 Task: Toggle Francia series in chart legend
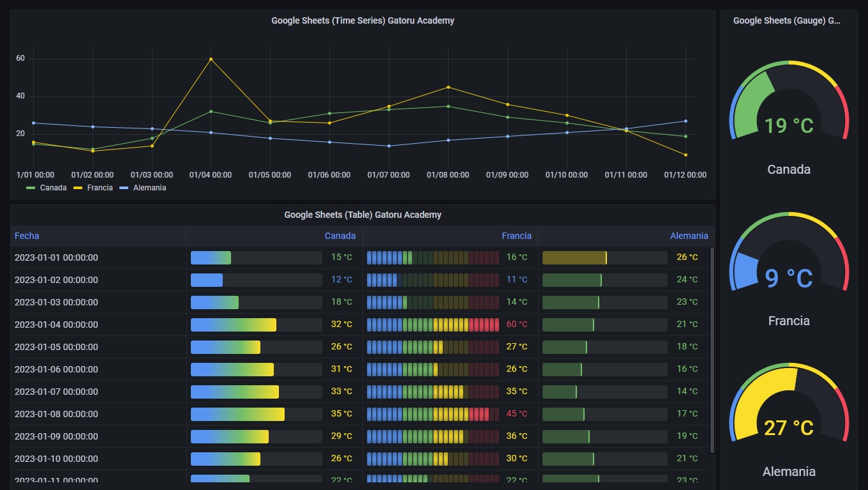(100, 188)
